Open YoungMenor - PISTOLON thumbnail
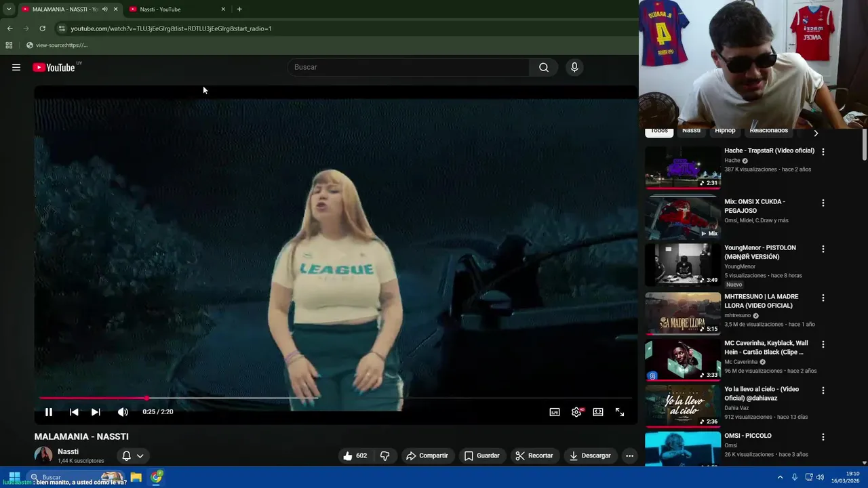Image resolution: width=868 pixels, height=488 pixels. 683,265
